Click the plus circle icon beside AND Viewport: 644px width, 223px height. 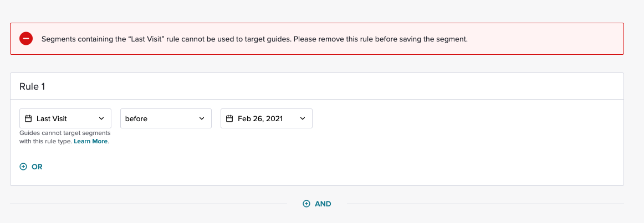pos(306,204)
